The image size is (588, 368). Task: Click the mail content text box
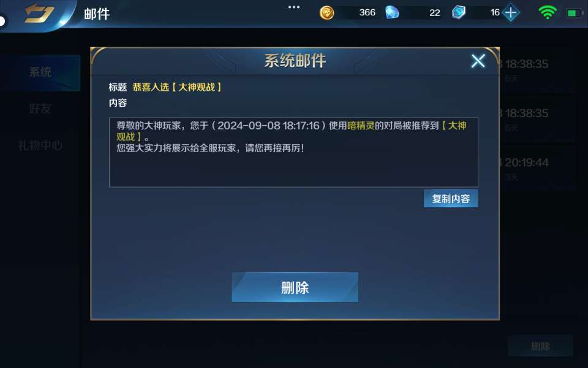click(293, 152)
